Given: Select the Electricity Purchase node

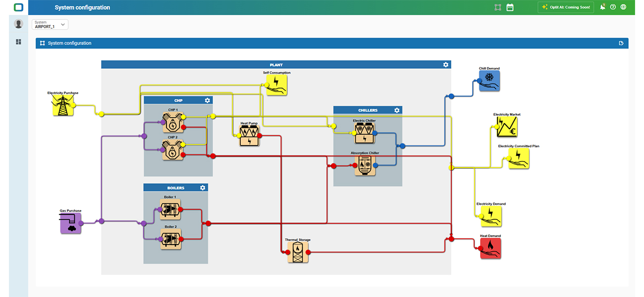Looking at the screenshot, I should pyautogui.click(x=63, y=105).
